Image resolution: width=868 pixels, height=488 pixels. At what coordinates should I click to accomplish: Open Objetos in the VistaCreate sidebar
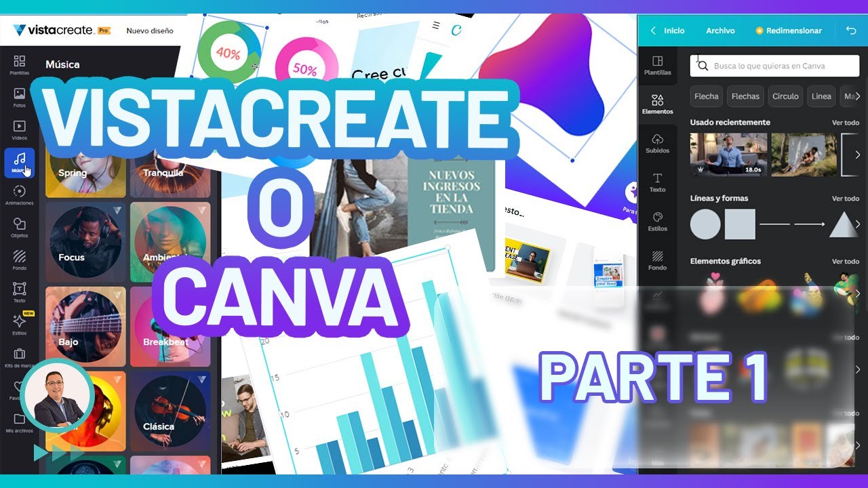click(x=19, y=227)
